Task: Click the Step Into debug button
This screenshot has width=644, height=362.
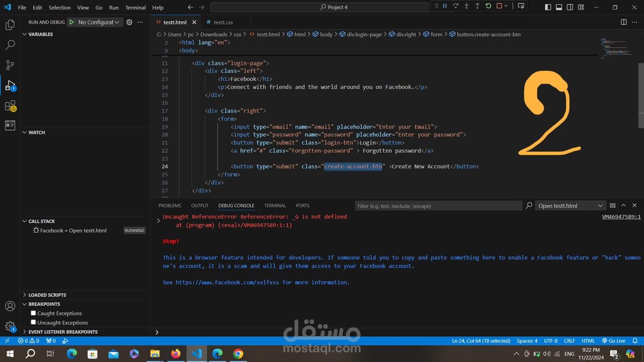Action: point(466,6)
